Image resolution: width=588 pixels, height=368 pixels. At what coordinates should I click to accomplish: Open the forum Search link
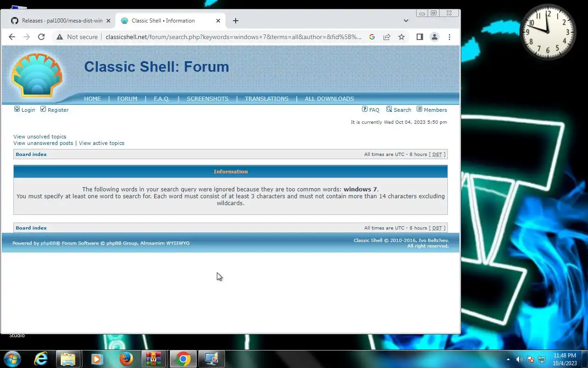click(402, 110)
